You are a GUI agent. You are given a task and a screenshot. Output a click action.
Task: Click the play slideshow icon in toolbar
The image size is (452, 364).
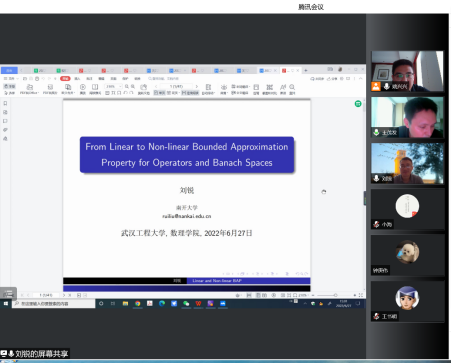tap(83, 87)
